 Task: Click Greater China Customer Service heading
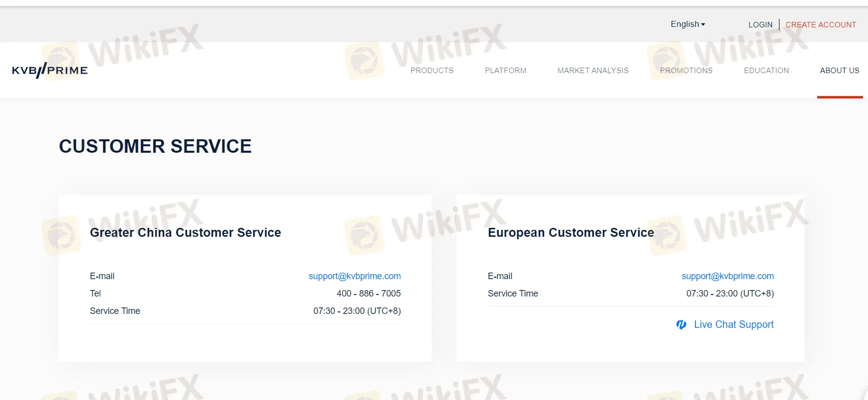coord(186,232)
